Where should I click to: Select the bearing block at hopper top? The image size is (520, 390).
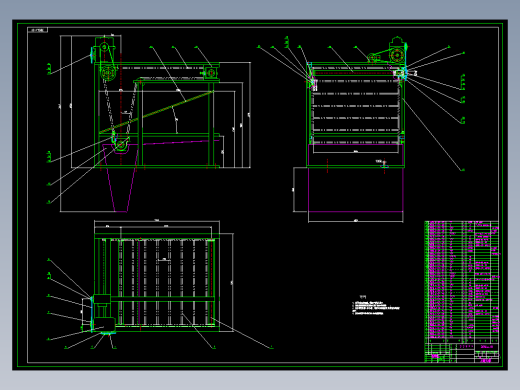121,145
